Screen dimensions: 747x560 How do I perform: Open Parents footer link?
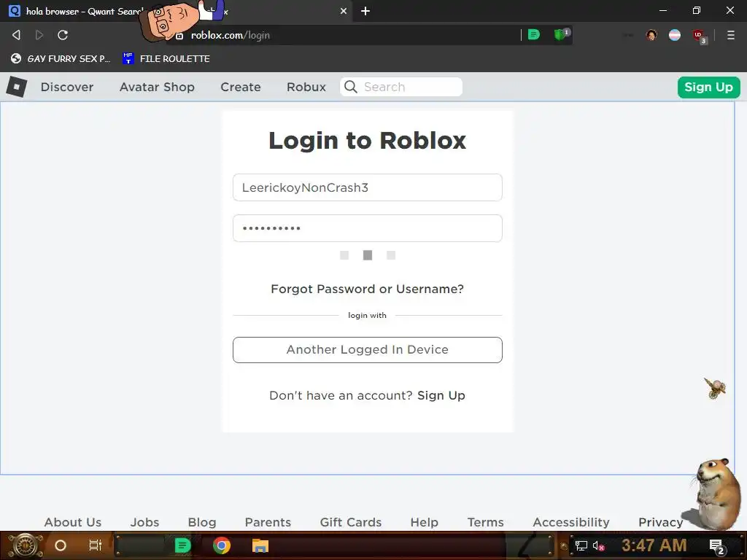point(268,522)
